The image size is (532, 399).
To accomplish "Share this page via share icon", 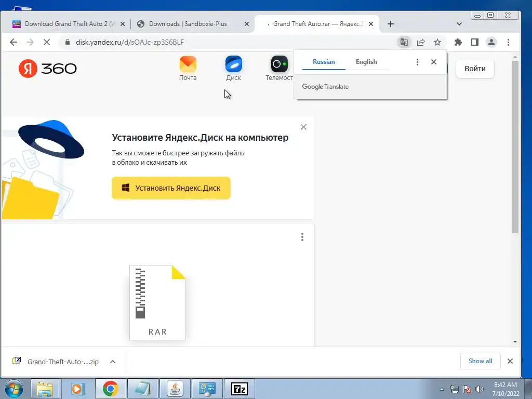I will pos(421,42).
